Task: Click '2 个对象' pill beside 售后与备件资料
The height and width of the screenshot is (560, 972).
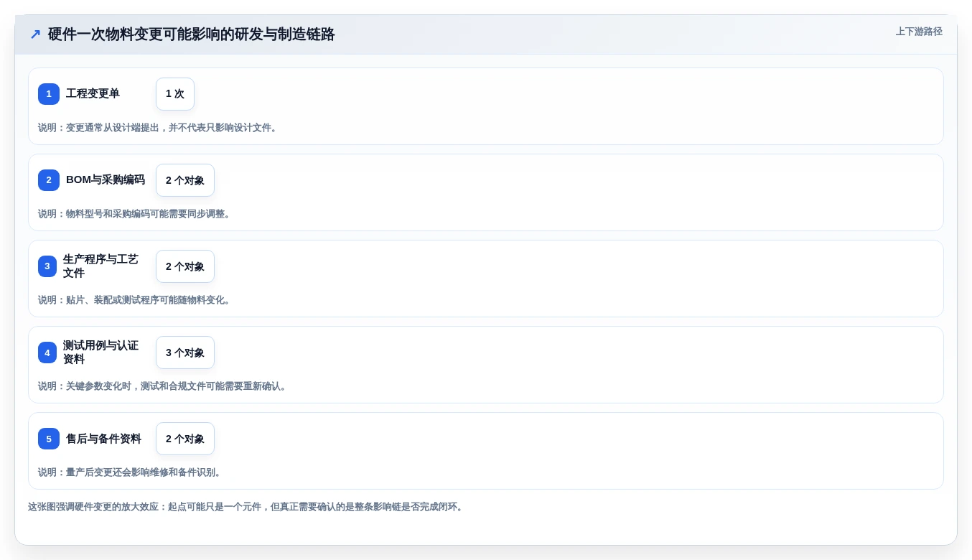Action: (185, 439)
